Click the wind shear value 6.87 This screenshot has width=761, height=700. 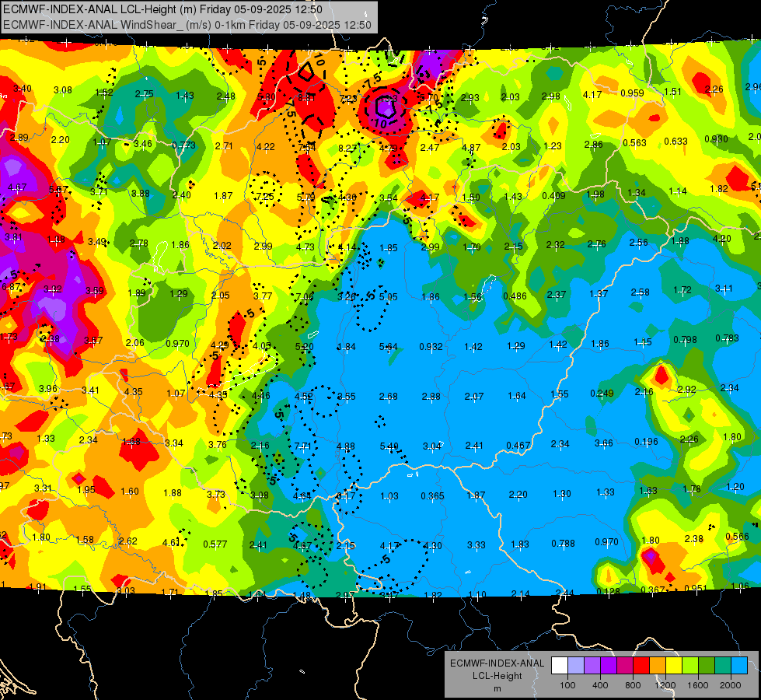click(11, 286)
